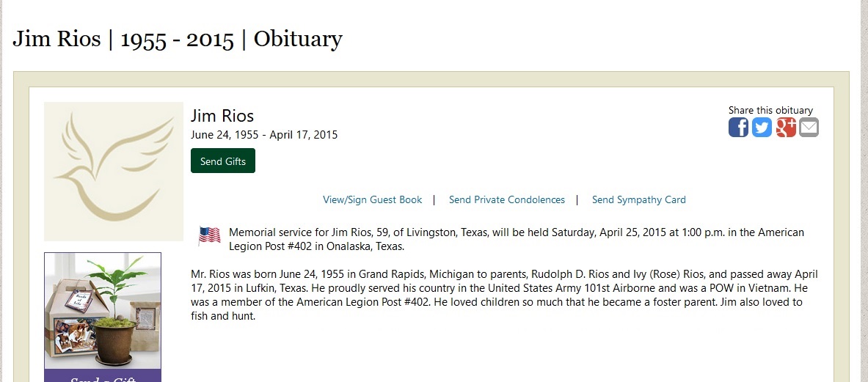Share obituary via Google Plus icon
868x382 pixels.
pyautogui.click(x=786, y=128)
